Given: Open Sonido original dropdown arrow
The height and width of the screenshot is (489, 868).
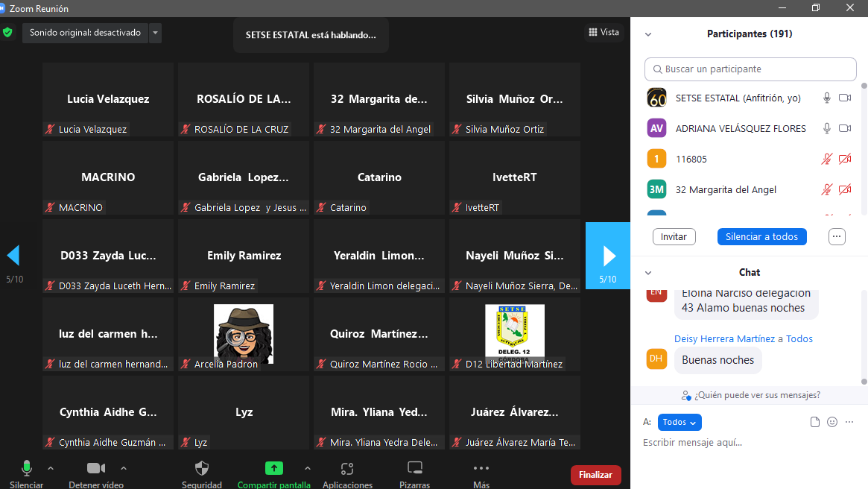Looking at the screenshot, I should (x=155, y=33).
